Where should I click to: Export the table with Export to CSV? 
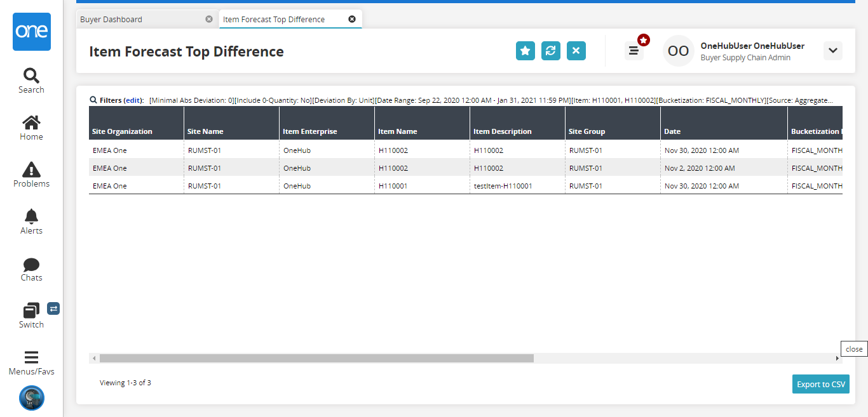pos(820,384)
